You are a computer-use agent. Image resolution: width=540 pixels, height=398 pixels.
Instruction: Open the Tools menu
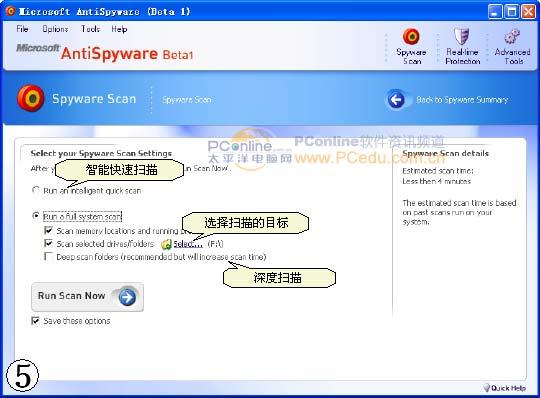pos(90,29)
